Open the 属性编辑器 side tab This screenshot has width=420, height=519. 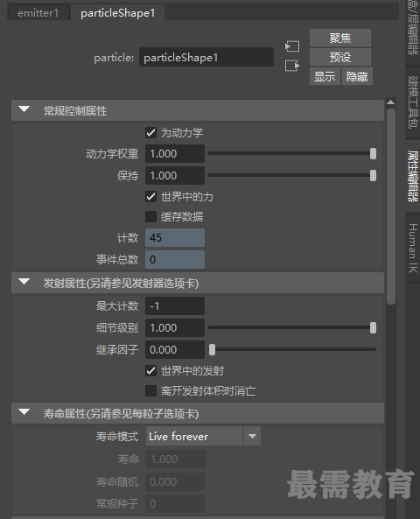[413, 176]
